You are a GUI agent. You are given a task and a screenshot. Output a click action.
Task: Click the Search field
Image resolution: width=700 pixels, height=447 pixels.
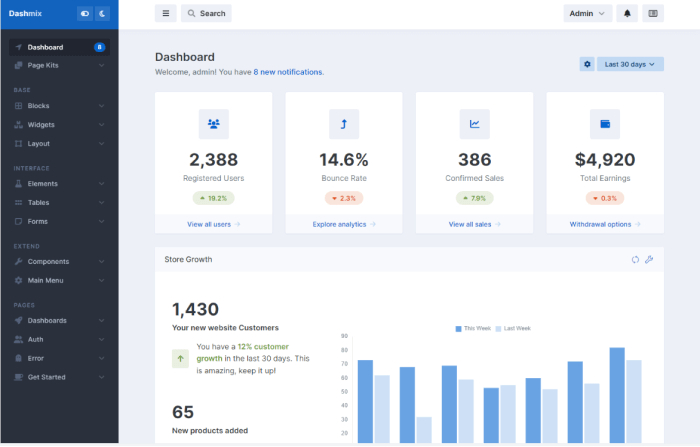click(x=206, y=13)
